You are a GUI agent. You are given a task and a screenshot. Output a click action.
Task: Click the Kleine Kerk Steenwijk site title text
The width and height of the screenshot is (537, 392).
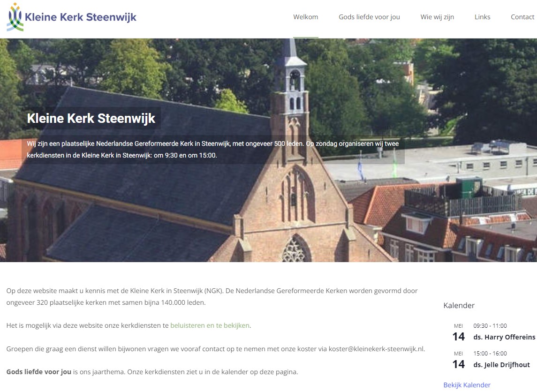coord(81,17)
